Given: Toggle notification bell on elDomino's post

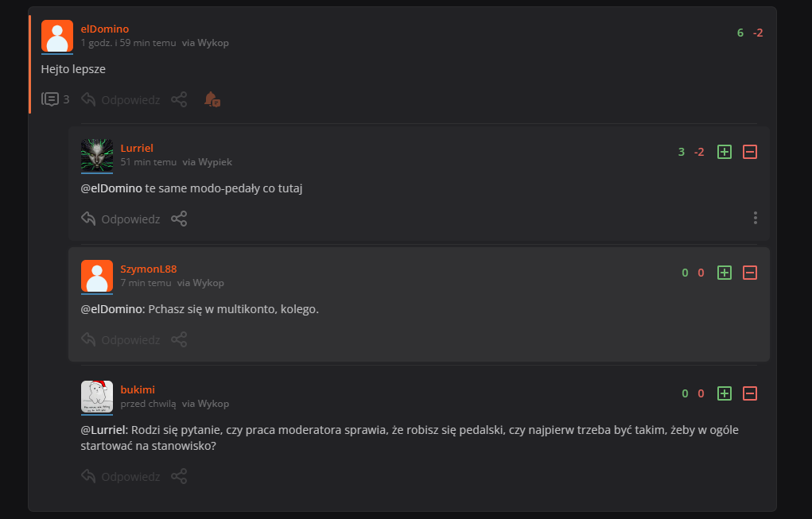Looking at the screenshot, I should pos(212,99).
